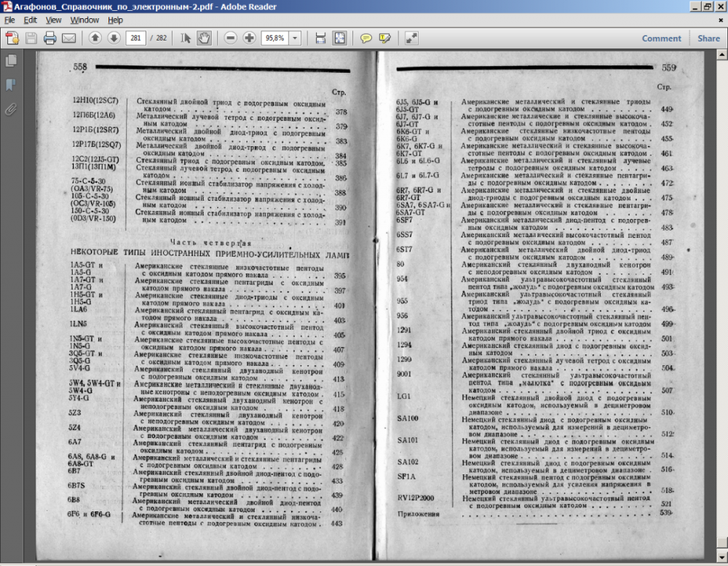Click the Print file icon
Image resolution: width=728 pixels, height=566 pixels.
tap(50, 38)
